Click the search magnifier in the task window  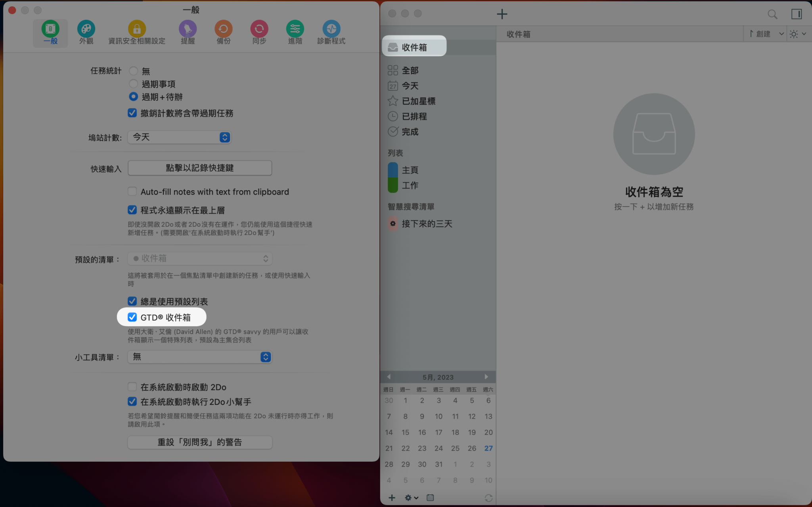(772, 14)
